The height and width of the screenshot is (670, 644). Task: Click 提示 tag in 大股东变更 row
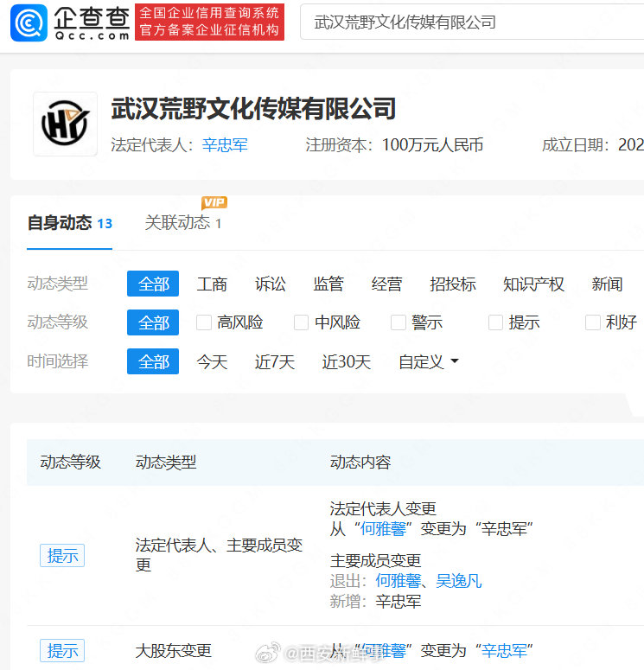coord(62,650)
